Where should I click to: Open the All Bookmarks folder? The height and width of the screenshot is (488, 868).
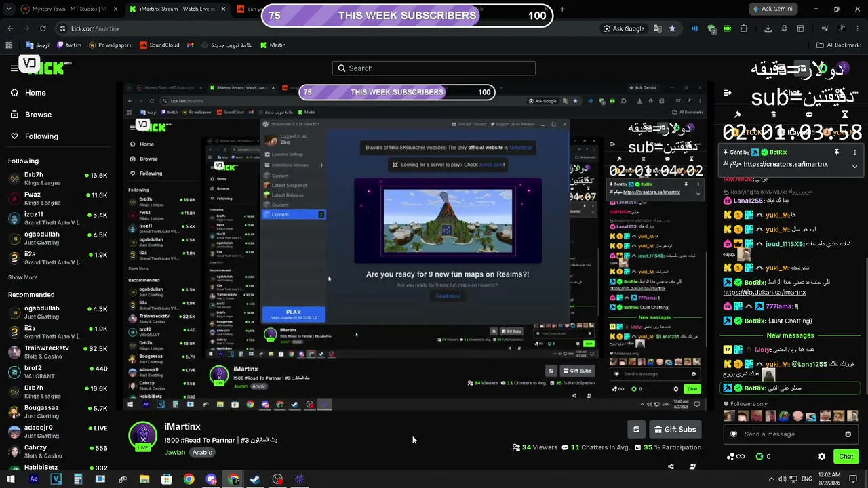(839, 45)
